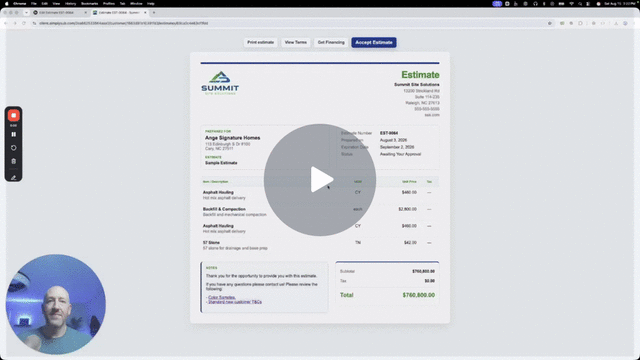Open the Apple menu
Screen dimensions: 640x360
click(x=6, y=4)
